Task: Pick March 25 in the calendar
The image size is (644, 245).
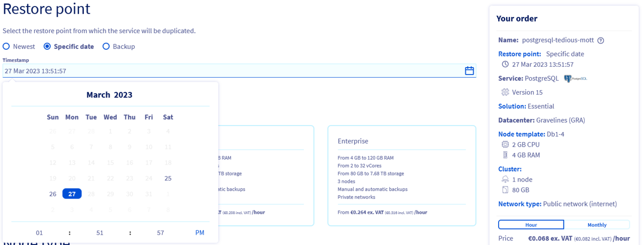Action: [168, 178]
